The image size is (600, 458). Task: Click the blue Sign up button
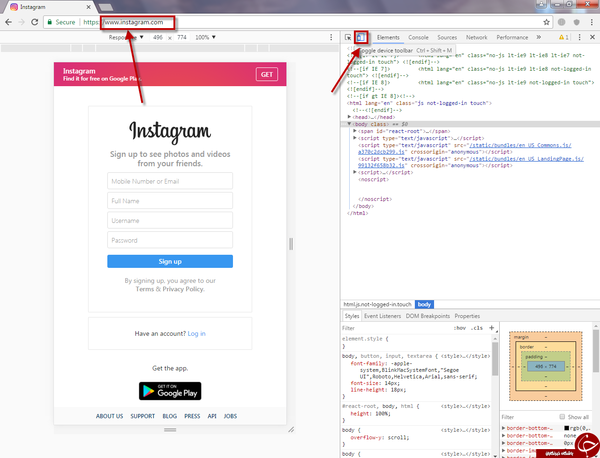pyautogui.click(x=170, y=261)
